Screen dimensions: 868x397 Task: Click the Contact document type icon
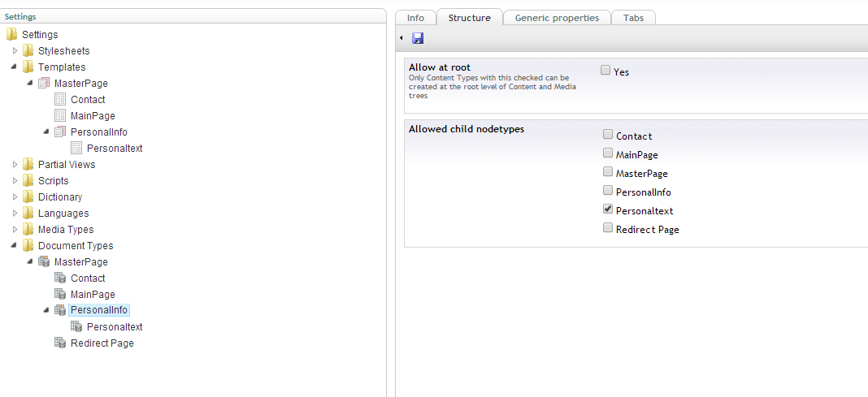tap(60, 278)
